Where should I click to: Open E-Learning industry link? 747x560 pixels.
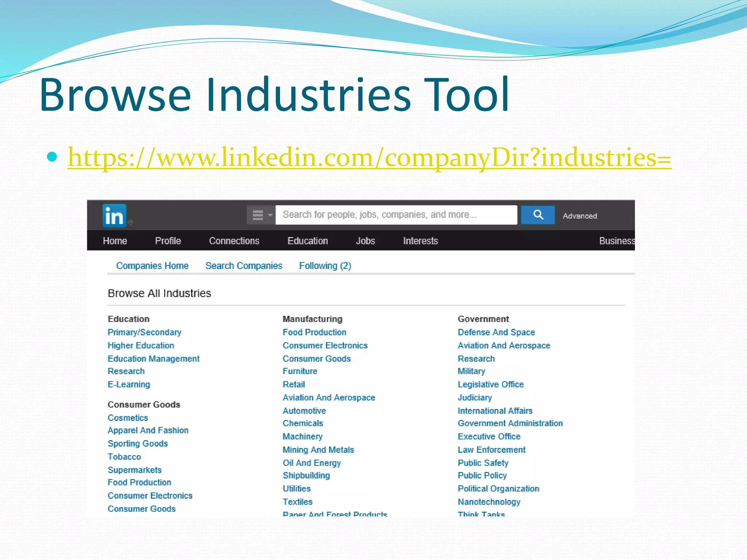(129, 385)
